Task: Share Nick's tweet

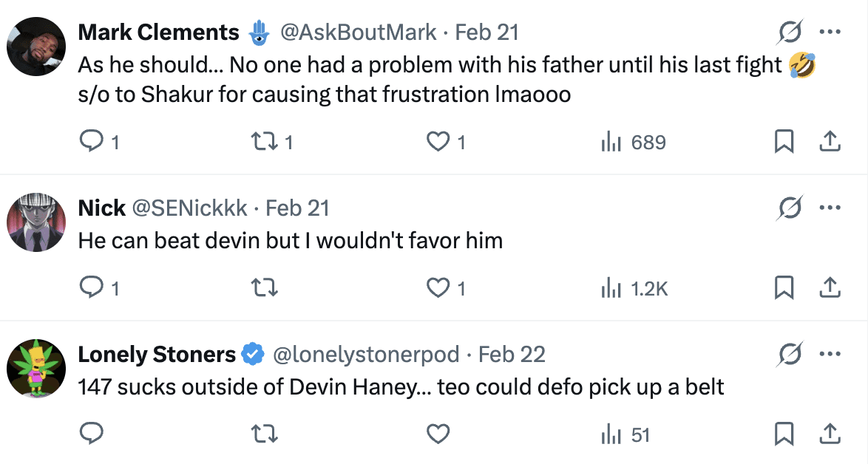Action: (x=830, y=288)
